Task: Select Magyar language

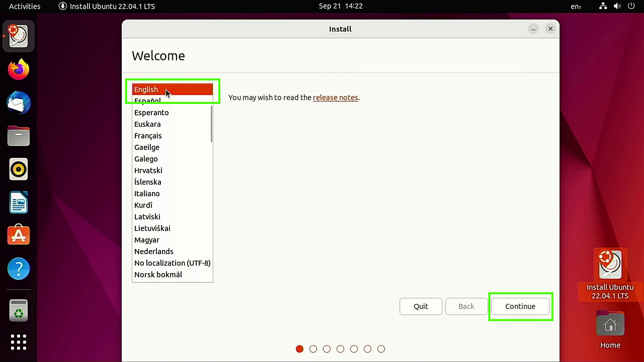Action: (172, 240)
